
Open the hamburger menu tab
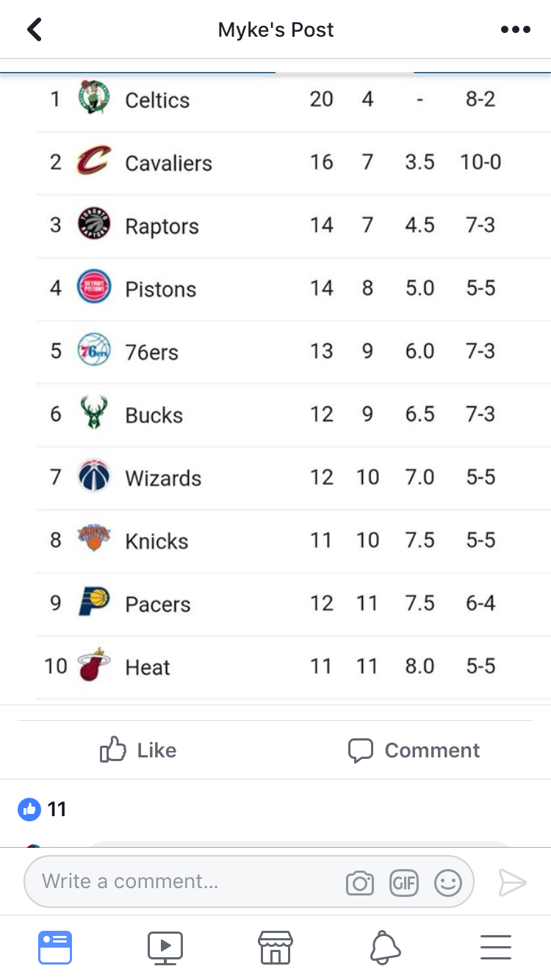click(x=496, y=948)
